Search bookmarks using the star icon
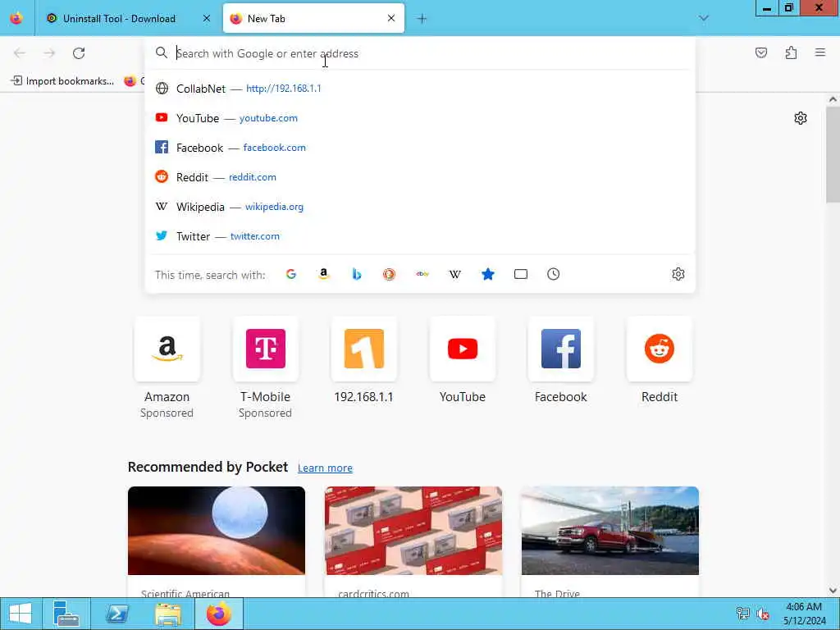 487,274
